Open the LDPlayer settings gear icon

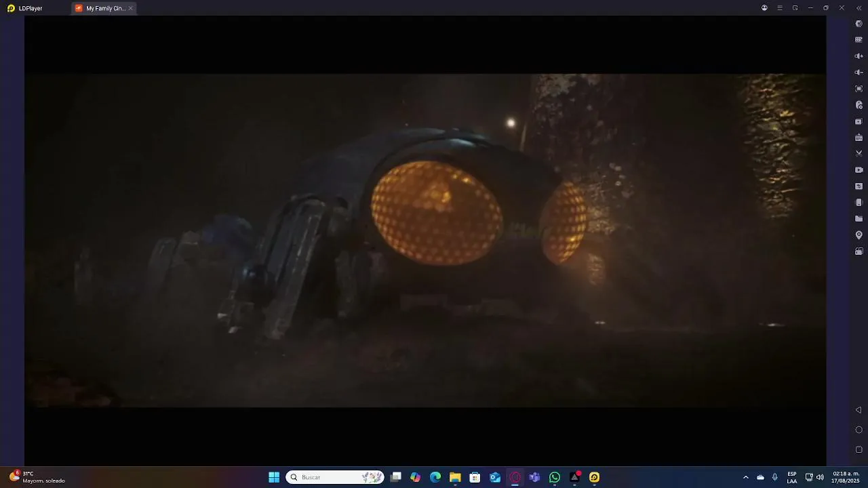click(859, 24)
